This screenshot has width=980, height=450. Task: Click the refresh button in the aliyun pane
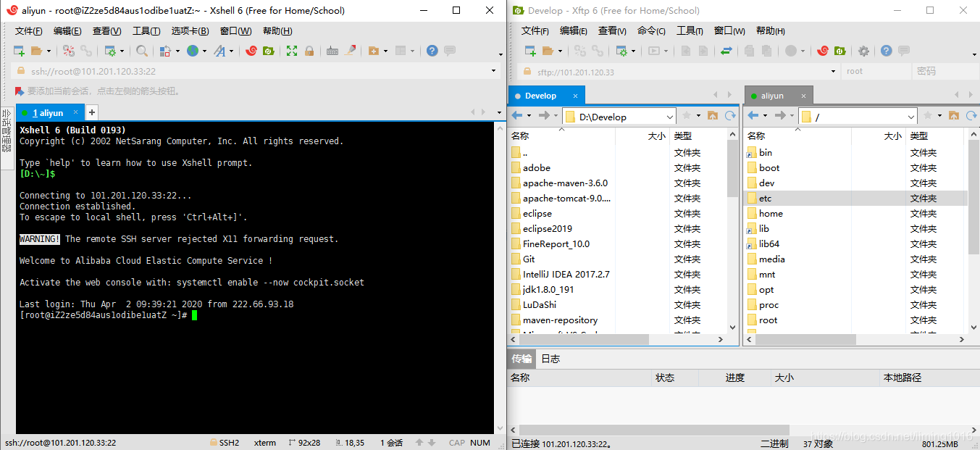pos(971,116)
